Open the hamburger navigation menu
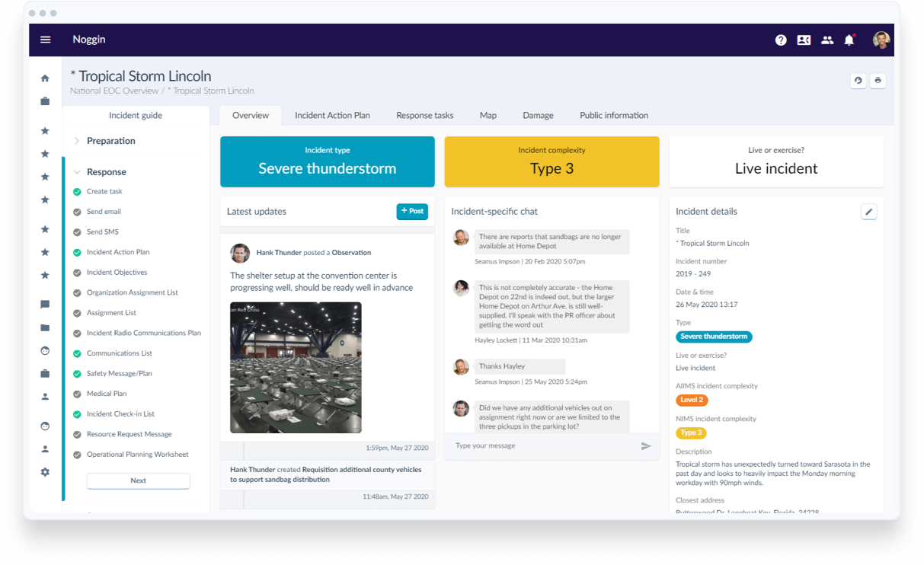The height and width of the screenshot is (565, 924). (45, 40)
